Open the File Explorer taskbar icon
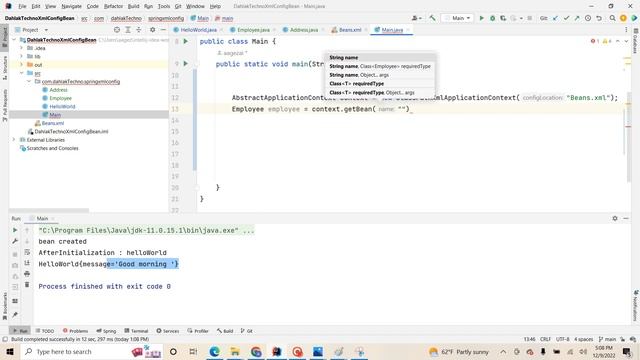 pos(235,351)
